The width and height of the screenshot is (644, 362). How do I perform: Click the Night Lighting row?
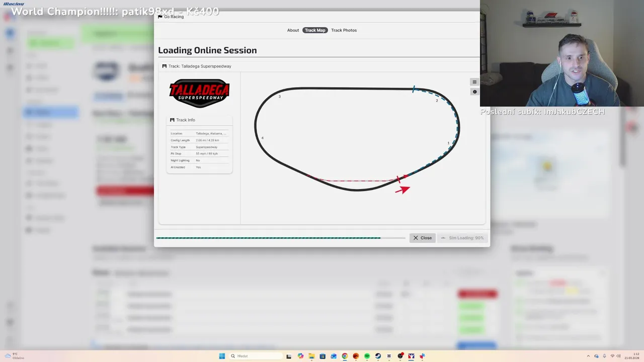point(199,160)
